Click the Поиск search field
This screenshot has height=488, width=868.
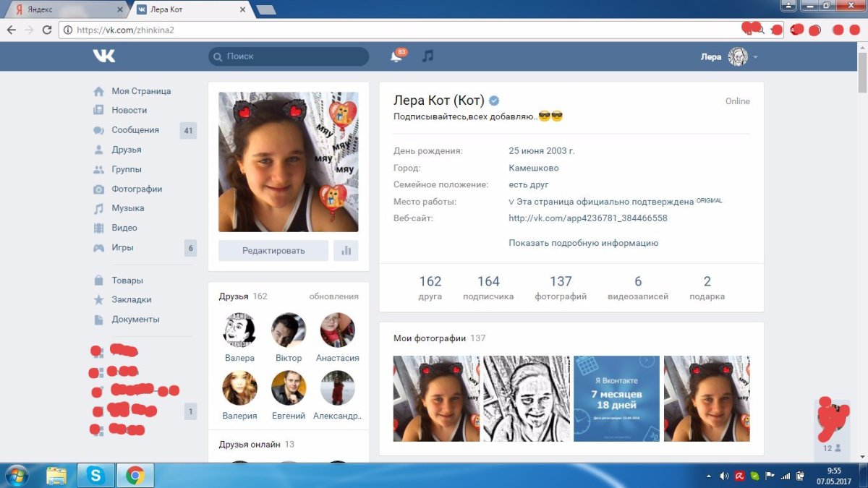tap(289, 56)
